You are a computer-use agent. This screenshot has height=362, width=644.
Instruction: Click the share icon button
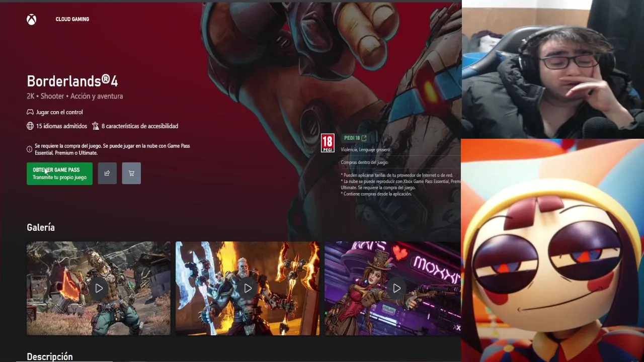click(x=107, y=173)
